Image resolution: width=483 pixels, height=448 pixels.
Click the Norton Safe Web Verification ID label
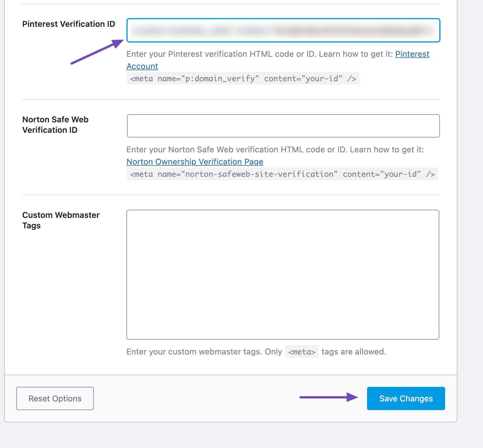click(x=55, y=124)
